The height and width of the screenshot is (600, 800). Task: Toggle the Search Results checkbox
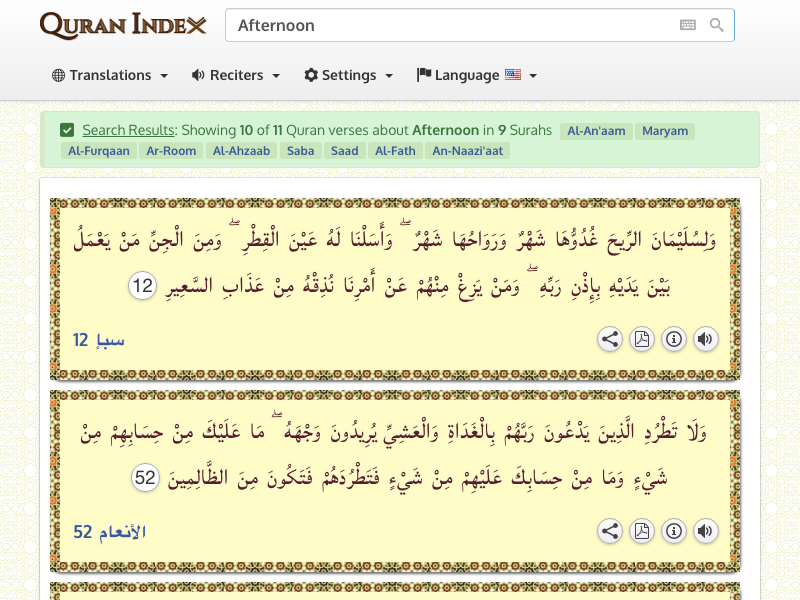coord(67,130)
